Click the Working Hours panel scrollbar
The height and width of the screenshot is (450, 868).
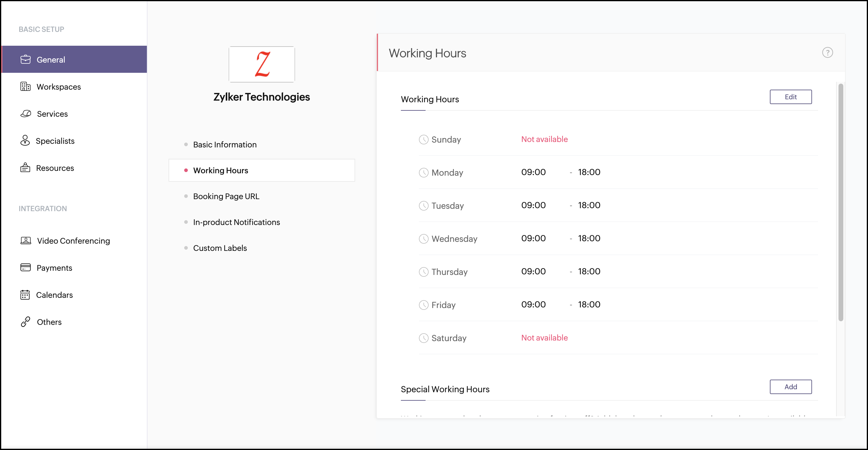pyautogui.click(x=840, y=202)
